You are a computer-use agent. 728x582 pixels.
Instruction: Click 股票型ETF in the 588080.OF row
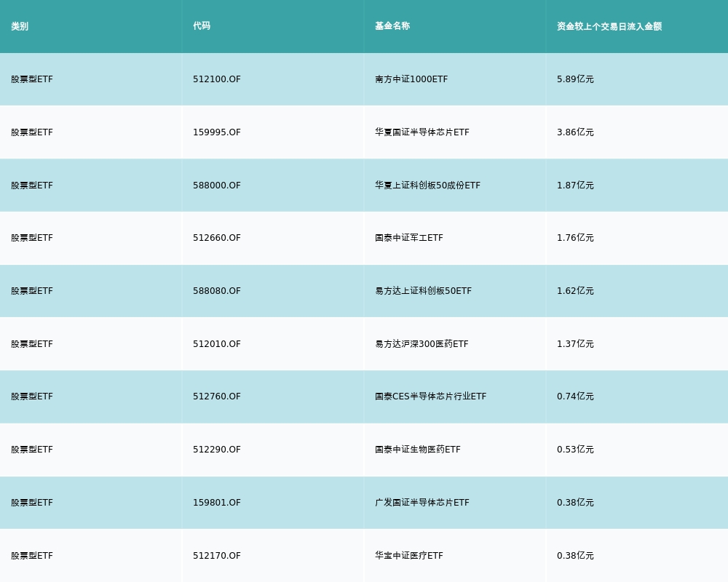(x=32, y=291)
